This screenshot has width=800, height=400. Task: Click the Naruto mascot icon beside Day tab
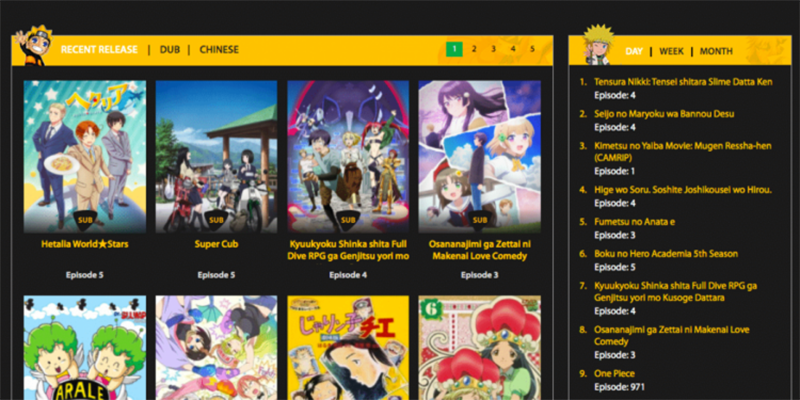[598, 46]
